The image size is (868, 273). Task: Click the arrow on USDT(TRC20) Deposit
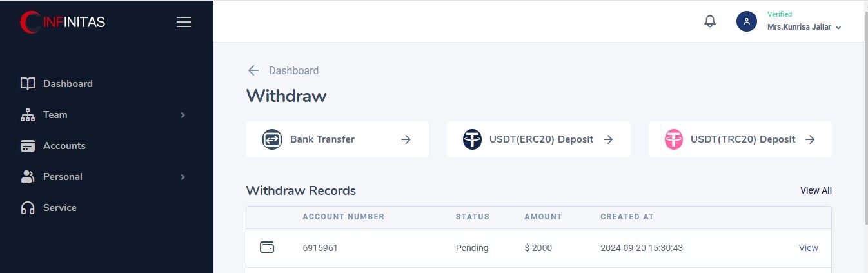[x=811, y=139]
